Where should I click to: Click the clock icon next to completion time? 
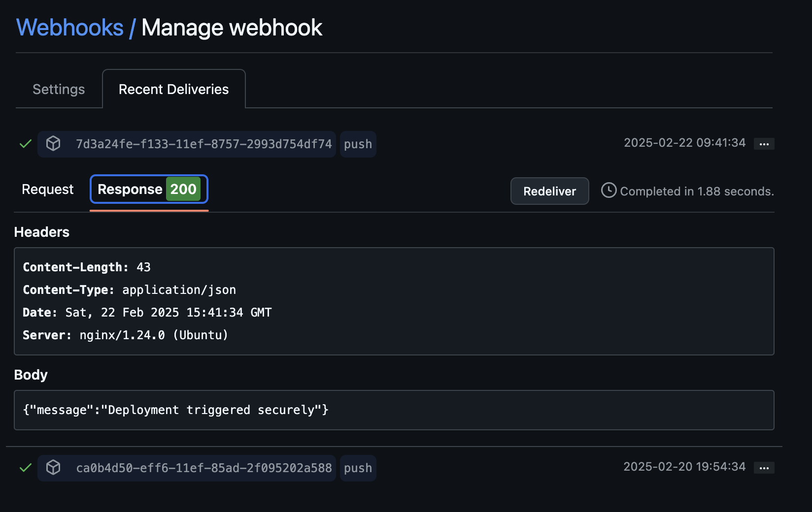[x=609, y=191]
